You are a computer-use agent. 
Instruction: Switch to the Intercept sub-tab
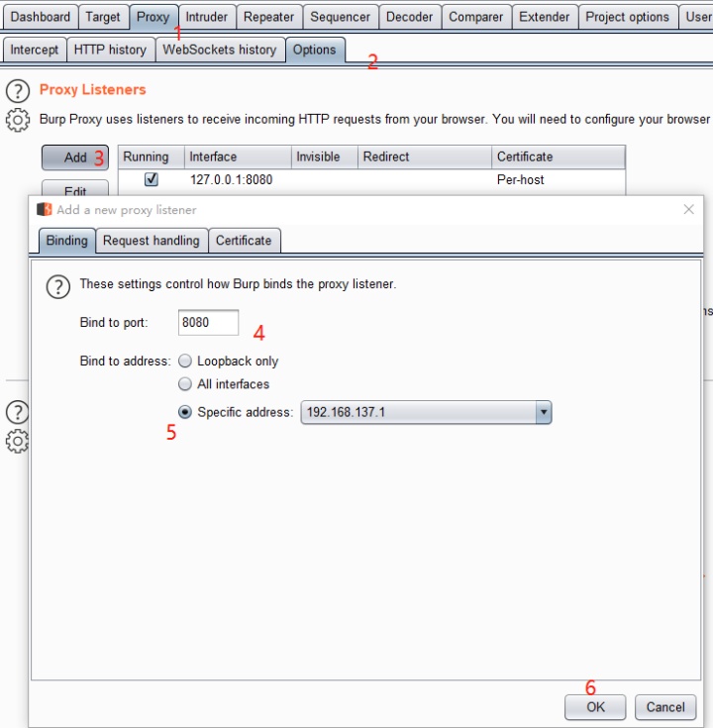tap(35, 50)
